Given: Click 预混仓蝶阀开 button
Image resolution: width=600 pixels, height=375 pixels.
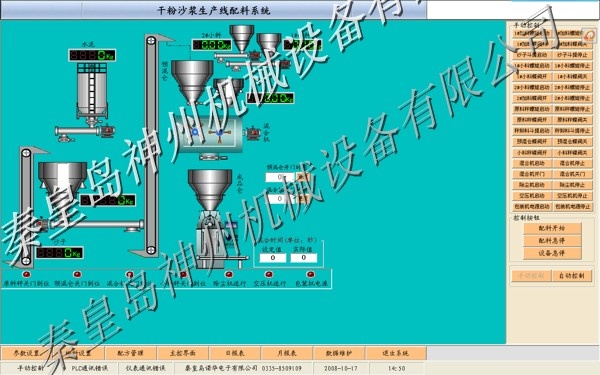Looking at the screenshot, I should click(x=532, y=142).
